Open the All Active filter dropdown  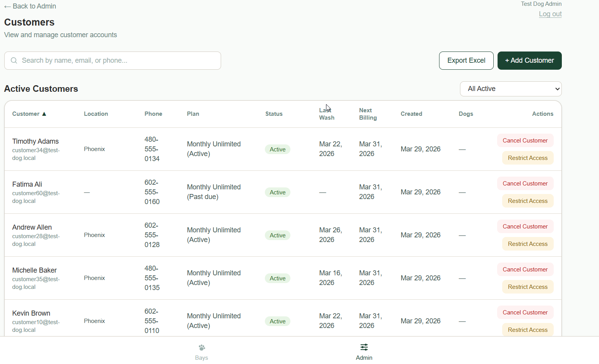(510, 89)
